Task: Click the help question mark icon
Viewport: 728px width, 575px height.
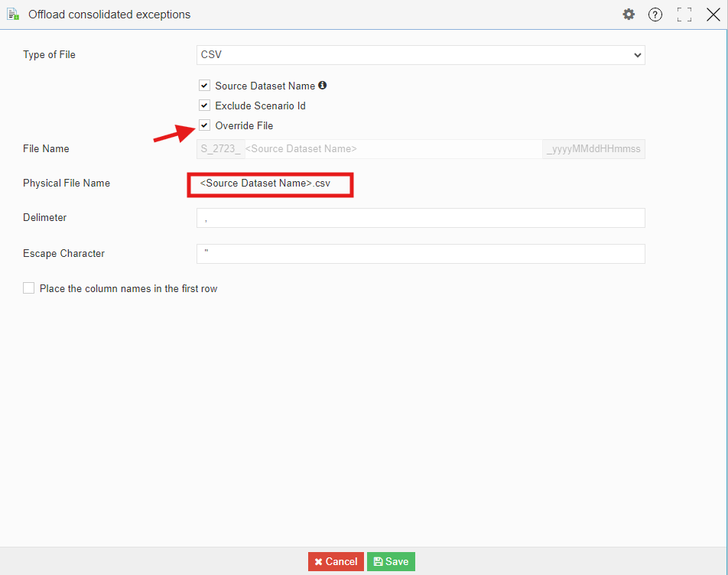Action: click(x=655, y=15)
